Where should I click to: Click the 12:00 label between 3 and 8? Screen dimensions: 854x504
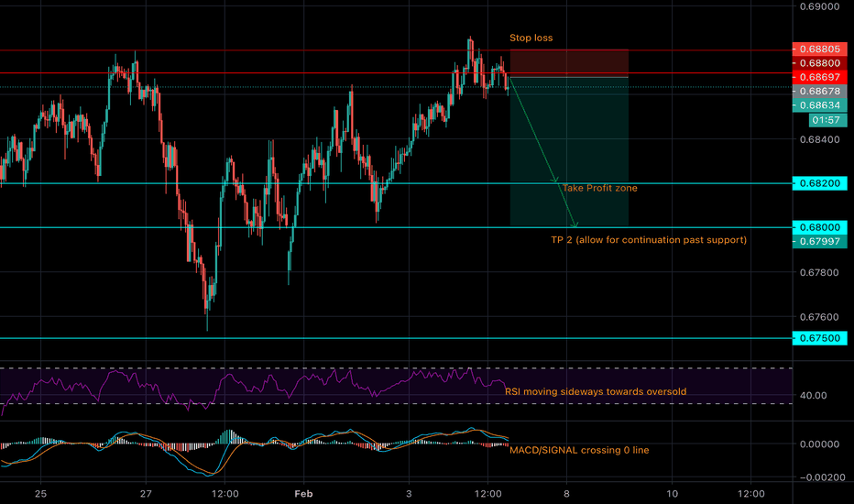[488, 494]
